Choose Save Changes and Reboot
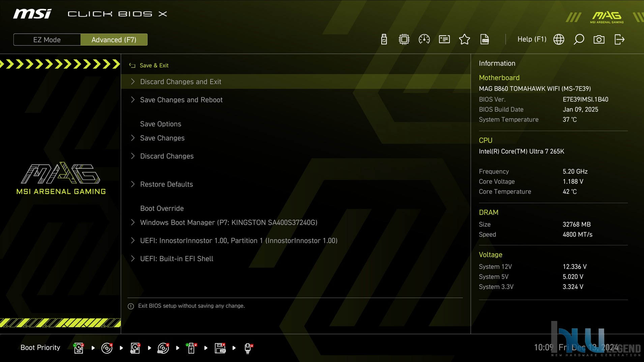Viewport: 644px width, 362px height. pos(296,100)
